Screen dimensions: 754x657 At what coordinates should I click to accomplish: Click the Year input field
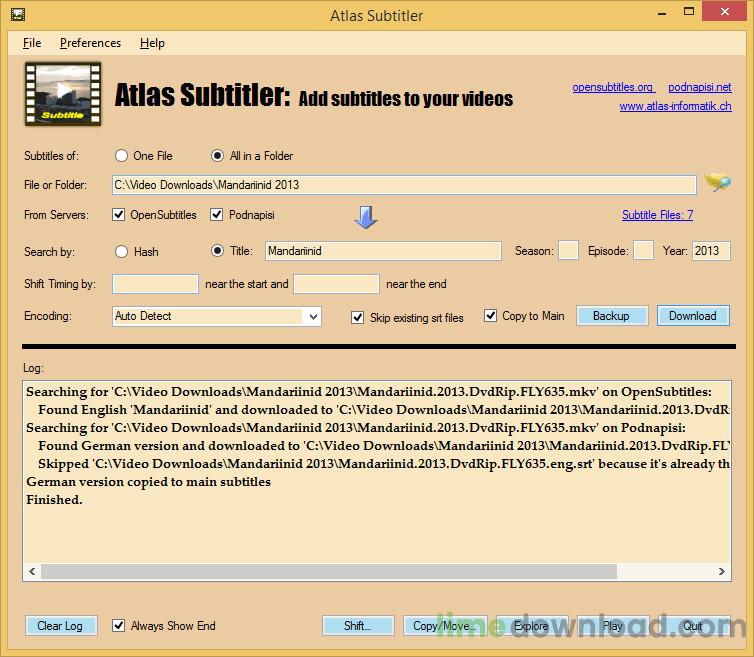point(710,251)
